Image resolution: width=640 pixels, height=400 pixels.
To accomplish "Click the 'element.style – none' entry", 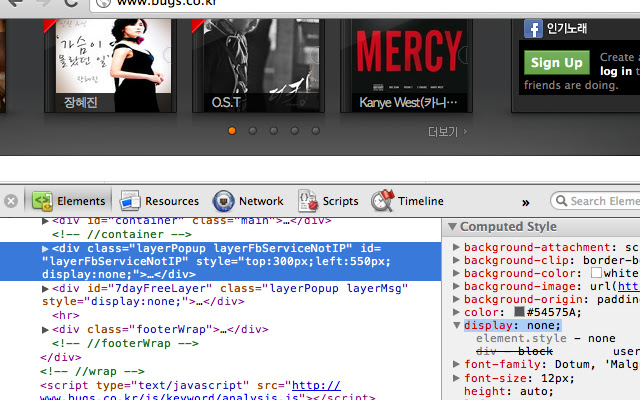I will (546, 338).
